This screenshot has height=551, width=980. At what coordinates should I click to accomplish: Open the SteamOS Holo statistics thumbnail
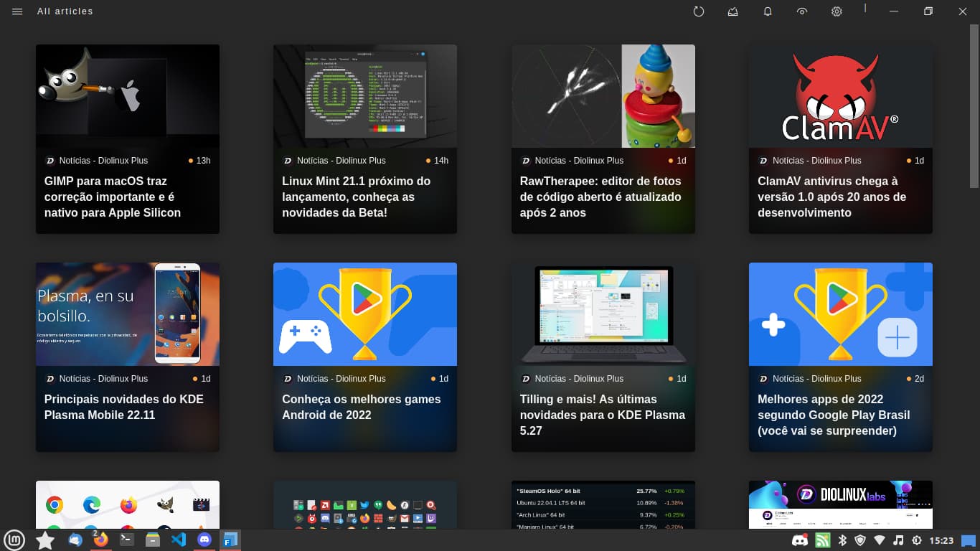[603, 504]
